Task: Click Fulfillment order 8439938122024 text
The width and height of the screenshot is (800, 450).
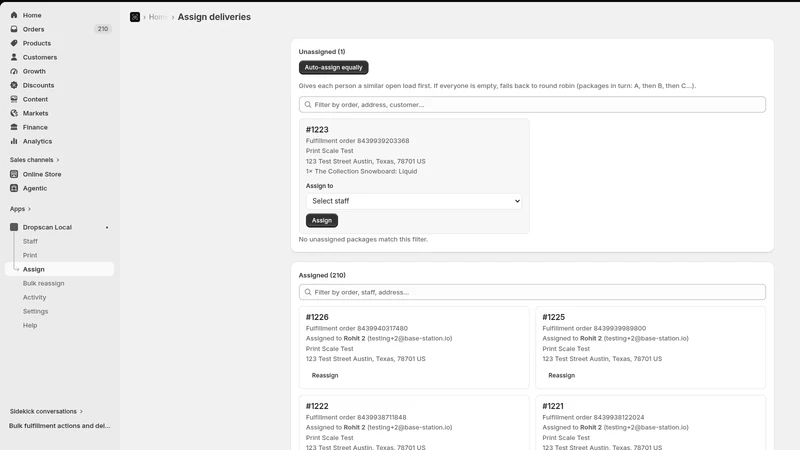Action: pyautogui.click(x=593, y=417)
